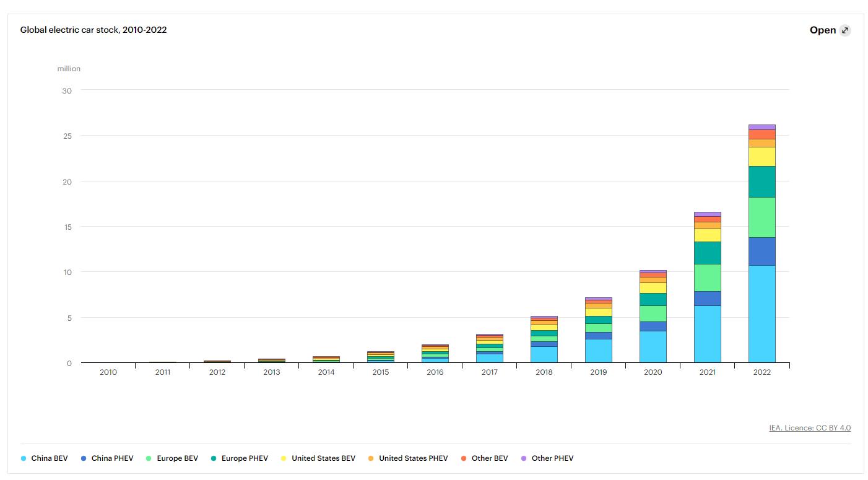Toggle United States PHEV legend series
Screen dimensions: 868x480
[408, 458]
